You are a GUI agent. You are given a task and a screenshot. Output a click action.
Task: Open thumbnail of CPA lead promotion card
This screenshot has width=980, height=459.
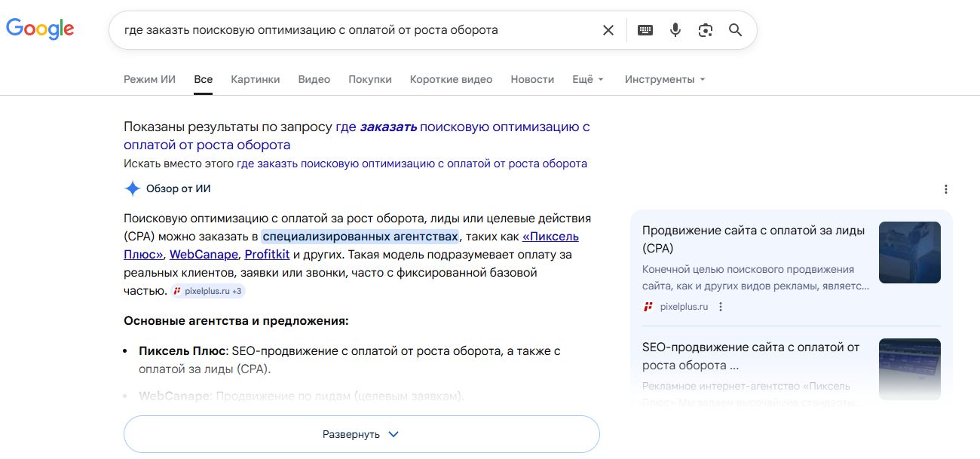(x=909, y=252)
